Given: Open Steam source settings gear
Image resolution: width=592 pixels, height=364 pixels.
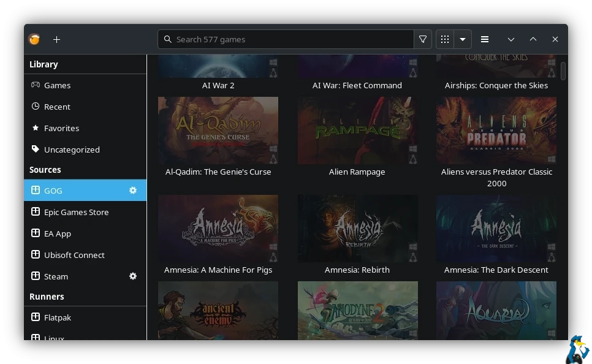Looking at the screenshot, I should click(133, 276).
